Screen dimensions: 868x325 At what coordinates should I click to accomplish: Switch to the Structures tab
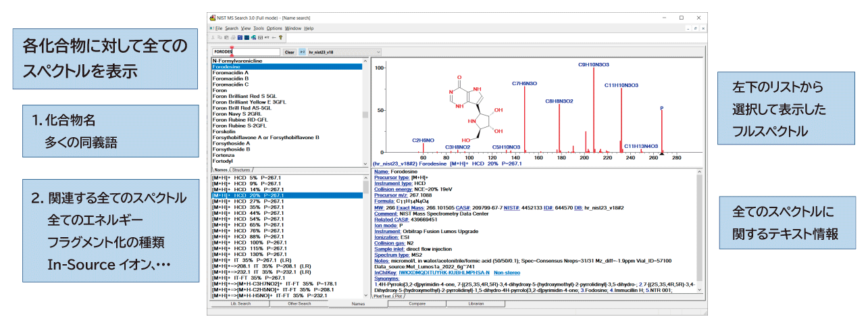click(242, 170)
